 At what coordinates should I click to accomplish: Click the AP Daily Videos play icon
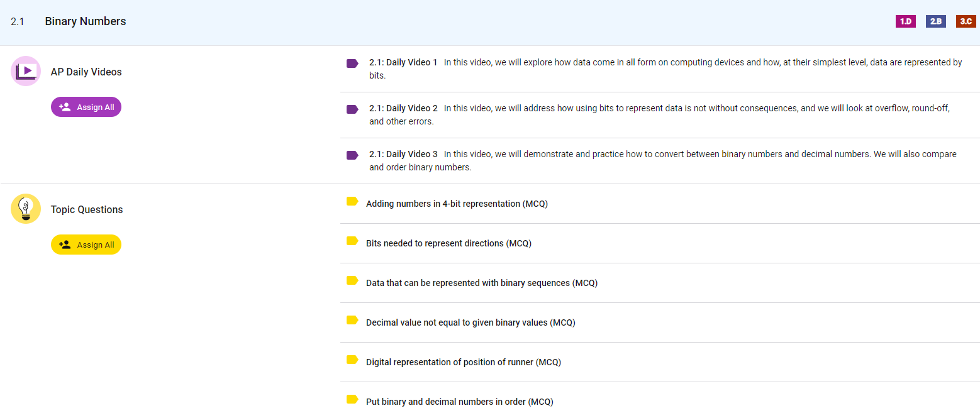tap(26, 71)
